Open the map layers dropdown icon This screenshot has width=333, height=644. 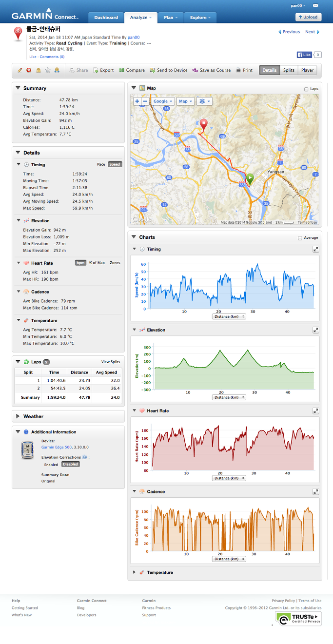[204, 101]
